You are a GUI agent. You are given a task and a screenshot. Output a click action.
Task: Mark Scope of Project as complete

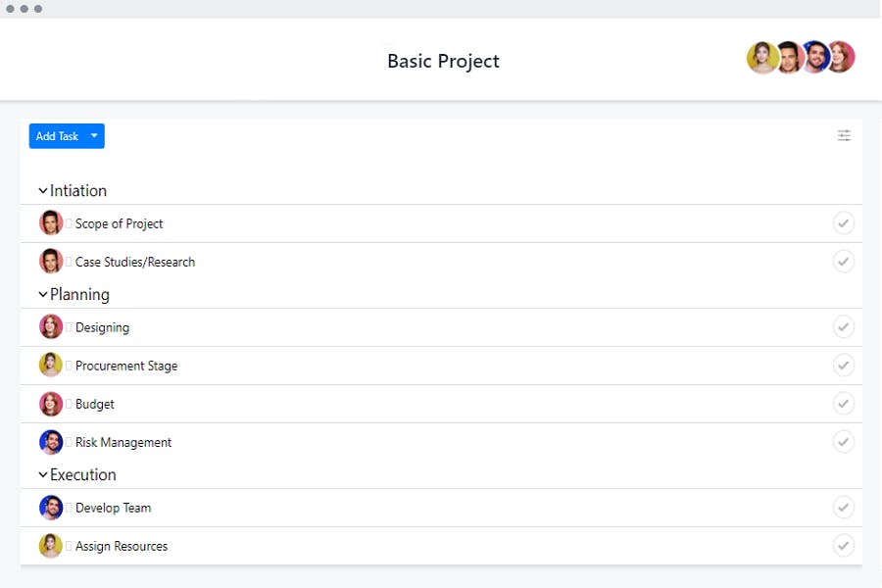coord(844,222)
